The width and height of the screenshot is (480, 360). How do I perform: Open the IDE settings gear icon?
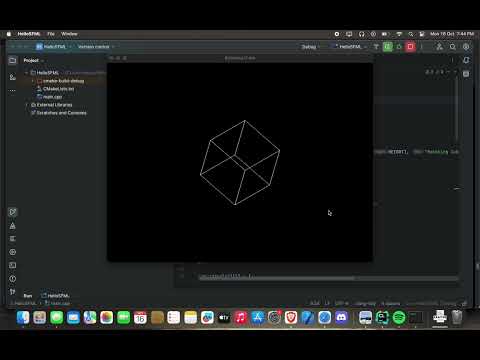pos(466,47)
